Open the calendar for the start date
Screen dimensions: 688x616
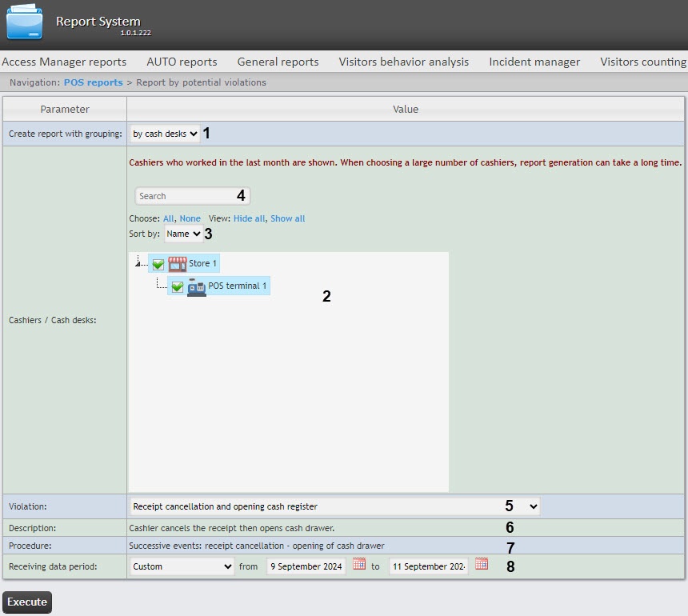359,565
